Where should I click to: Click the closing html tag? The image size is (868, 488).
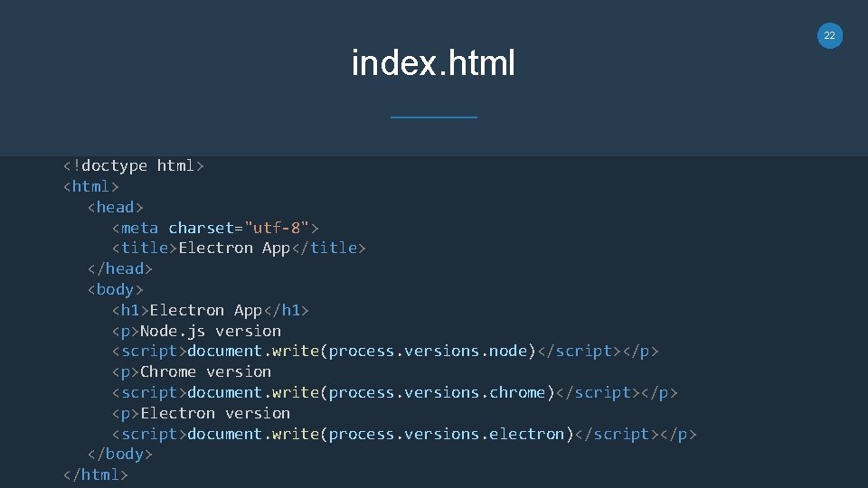(x=95, y=474)
